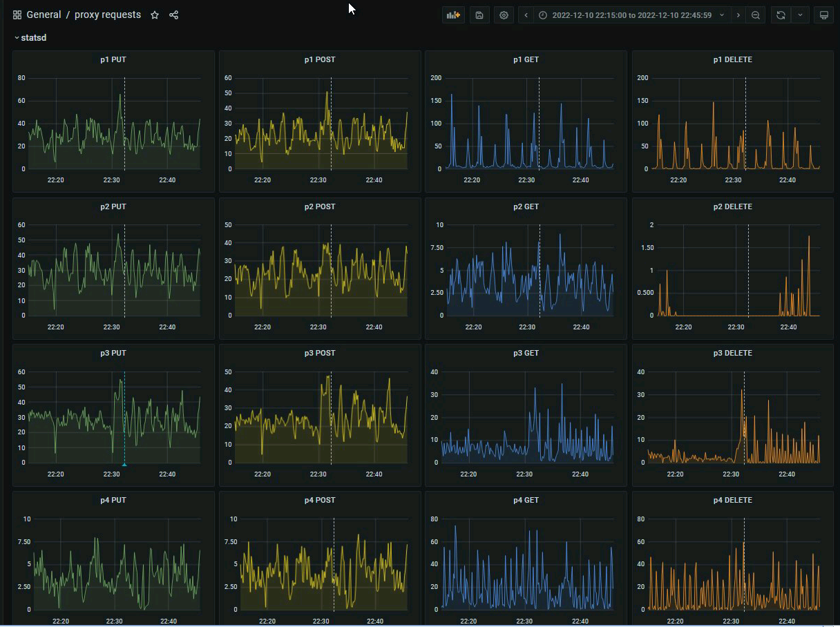Star the proxy requests dashboard

coord(155,15)
